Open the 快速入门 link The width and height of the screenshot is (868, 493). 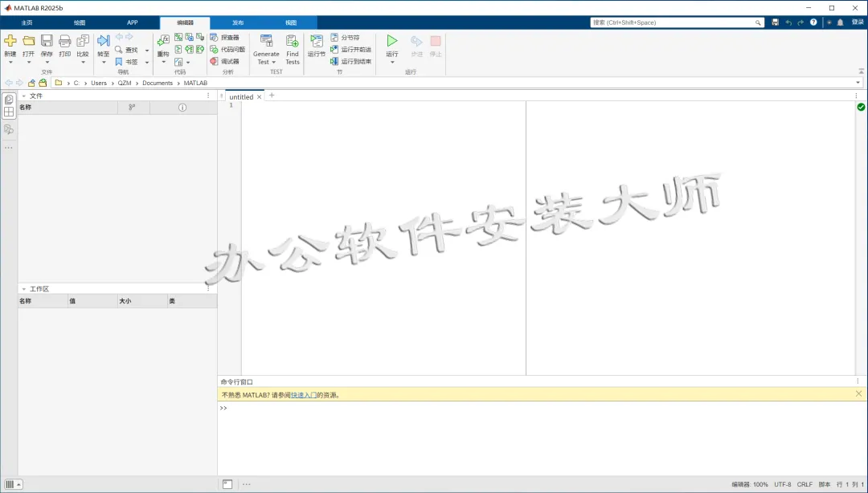304,395
